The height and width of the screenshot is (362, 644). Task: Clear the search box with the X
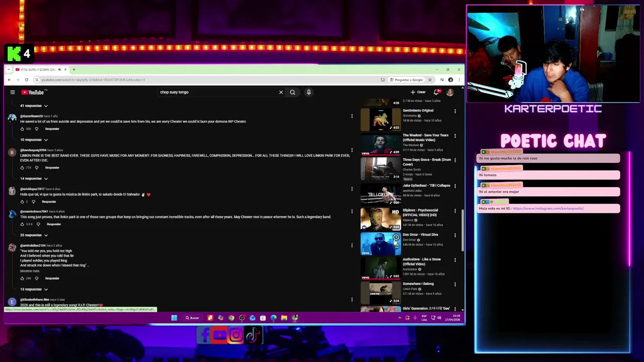pos(281,93)
